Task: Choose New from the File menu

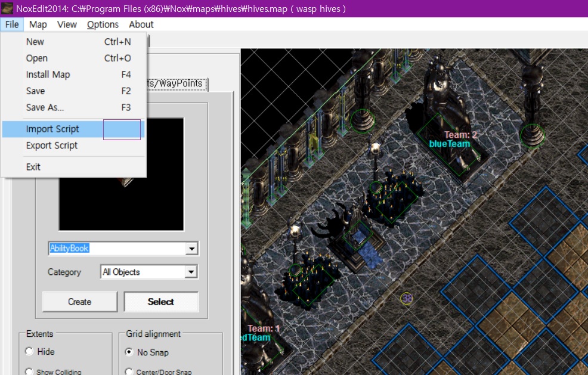Action: click(73, 42)
